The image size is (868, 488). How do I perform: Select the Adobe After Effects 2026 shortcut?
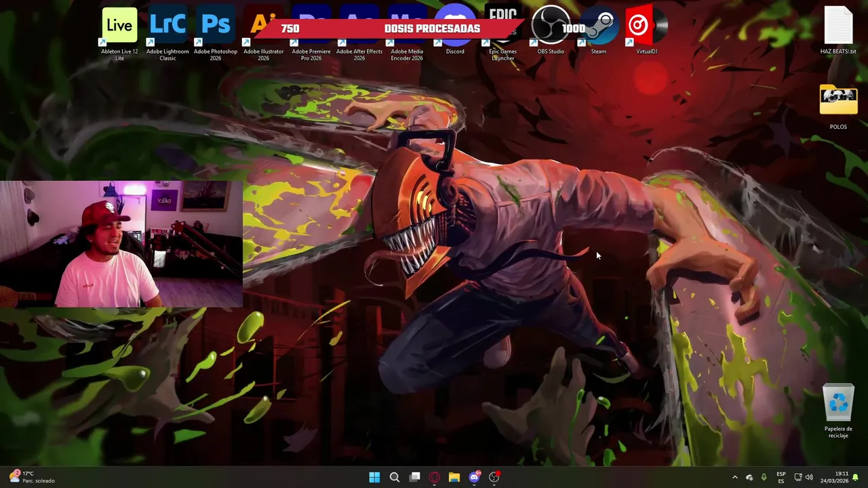(x=359, y=34)
